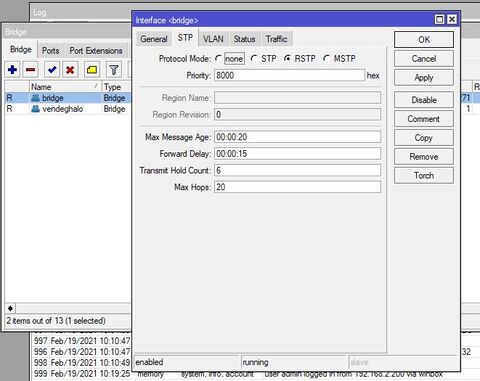
Task: Click the Forward Delay field
Action: tap(297, 154)
